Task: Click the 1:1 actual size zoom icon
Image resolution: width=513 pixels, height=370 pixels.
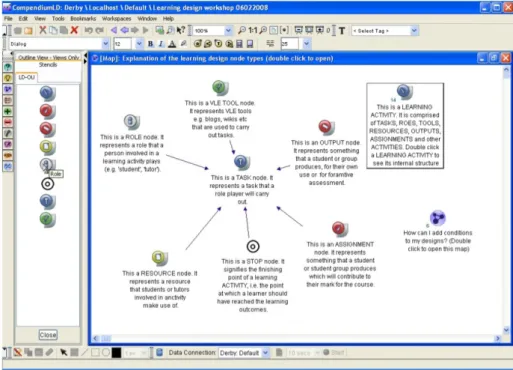Action: click(252, 30)
